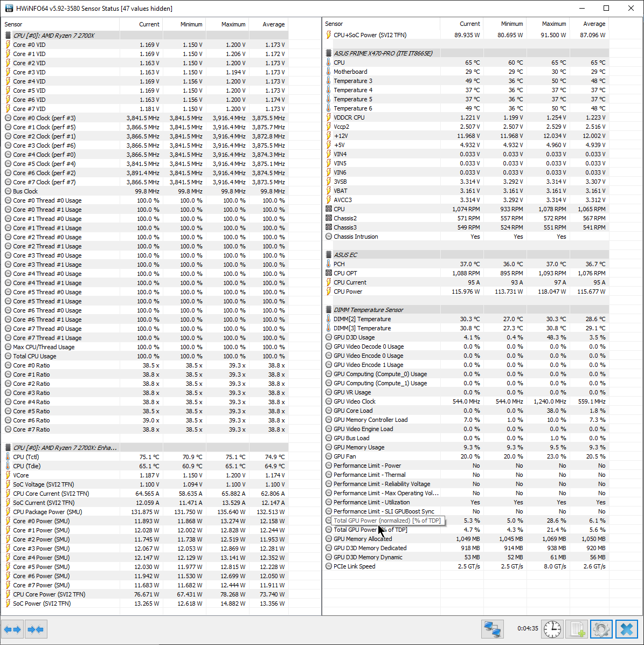Open sensor settings gear icon
The image size is (644, 645).
pyautogui.click(x=601, y=629)
